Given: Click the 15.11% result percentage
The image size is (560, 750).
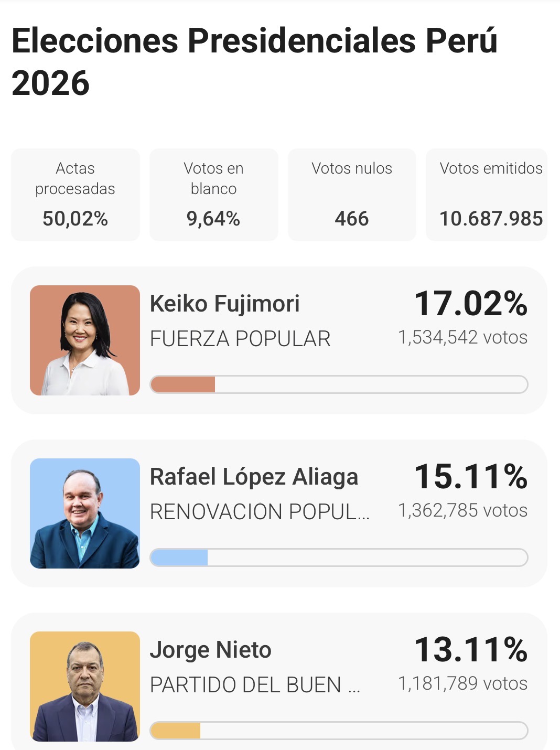Looking at the screenshot, I should click(x=470, y=477).
